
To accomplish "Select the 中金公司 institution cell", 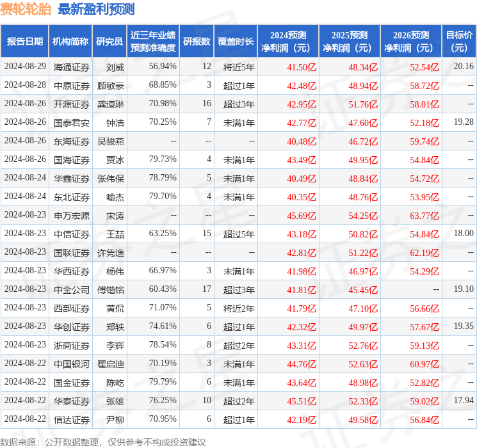I will click(x=72, y=290).
